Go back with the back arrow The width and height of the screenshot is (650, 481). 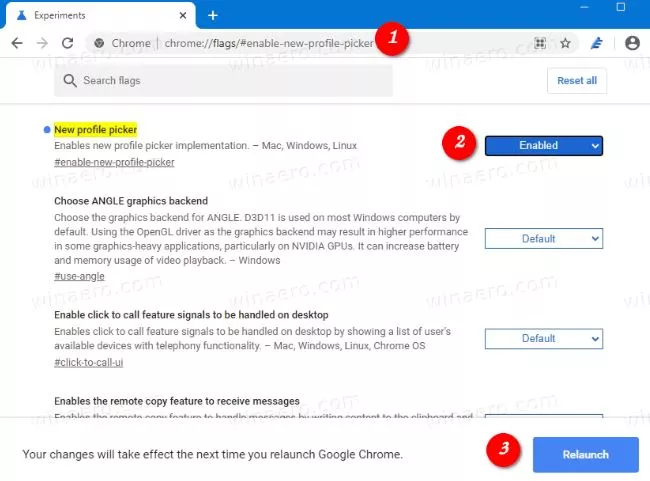17,43
